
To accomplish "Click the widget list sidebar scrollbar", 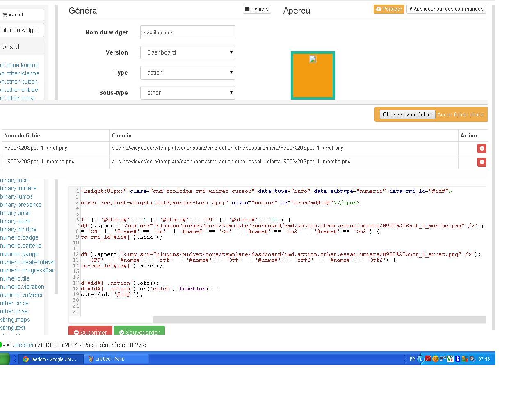I will coord(56,236).
